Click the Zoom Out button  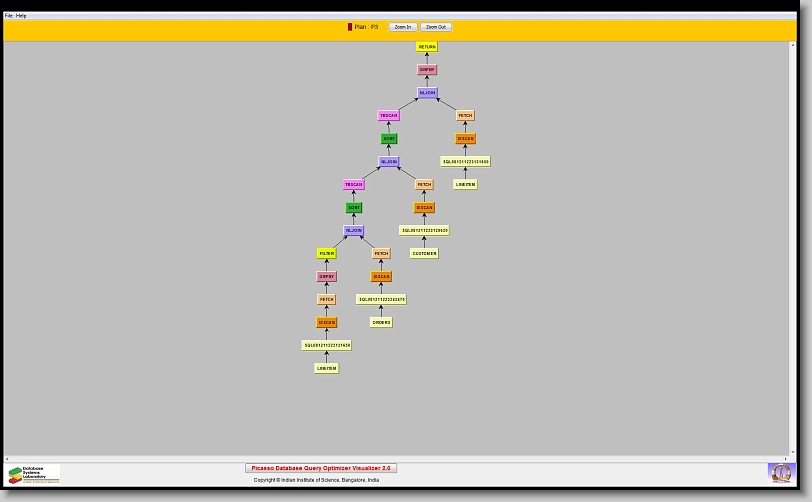[x=435, y=27]
